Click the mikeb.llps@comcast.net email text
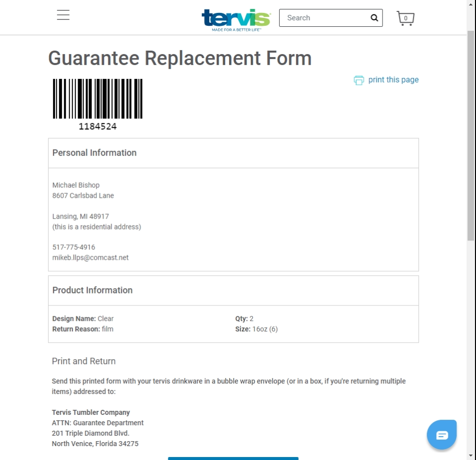The height and width of the screenshot is (460, 476). pyautogui.click(x=90, y=258)
